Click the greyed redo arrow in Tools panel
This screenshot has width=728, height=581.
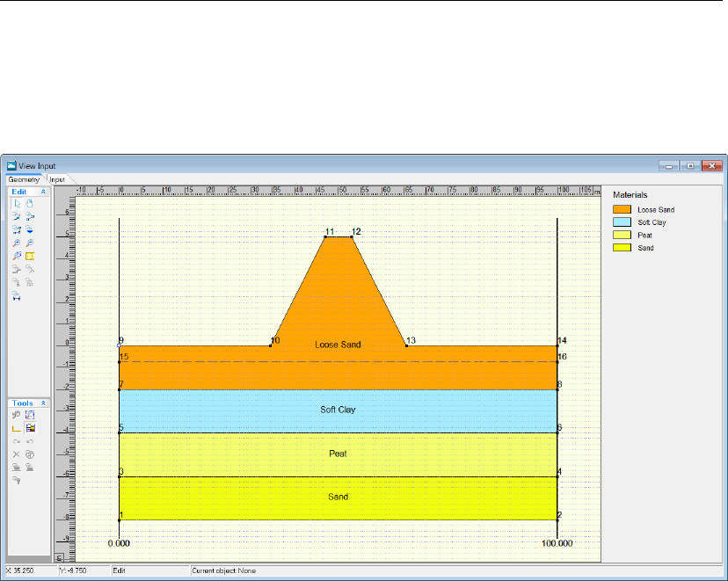pos(17,441)
